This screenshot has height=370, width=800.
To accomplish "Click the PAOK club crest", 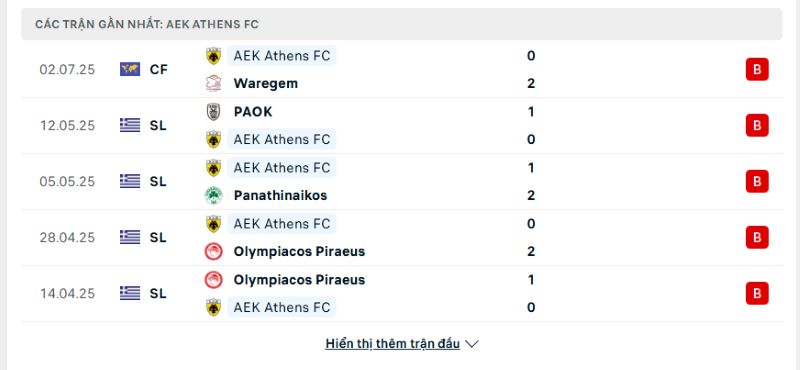I will click(x=213, y=112).
